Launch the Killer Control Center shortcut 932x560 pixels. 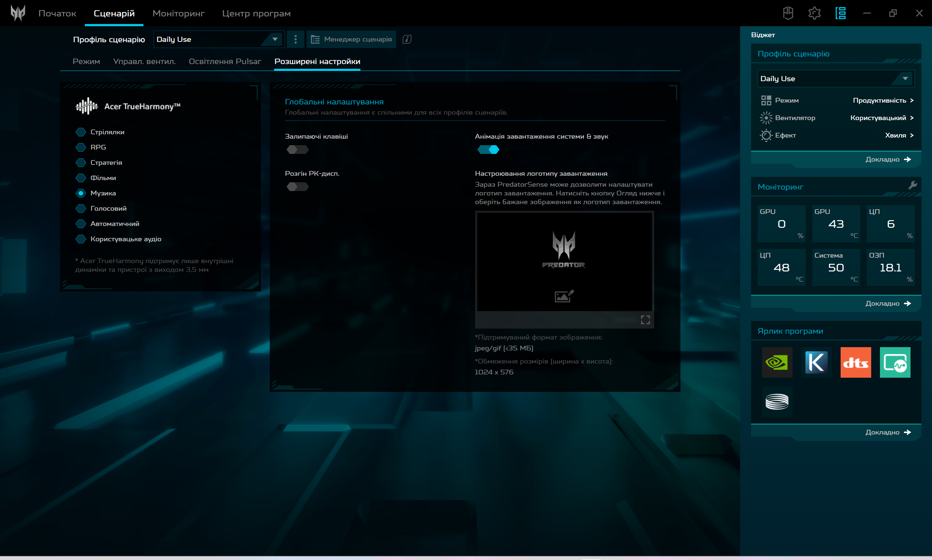click(816, 362)
